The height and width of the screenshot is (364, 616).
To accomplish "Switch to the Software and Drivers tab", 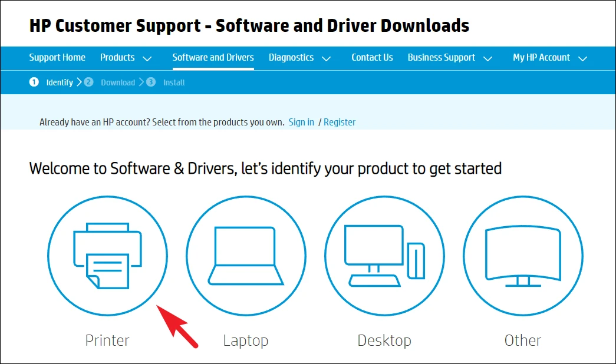I will point(213,58).
